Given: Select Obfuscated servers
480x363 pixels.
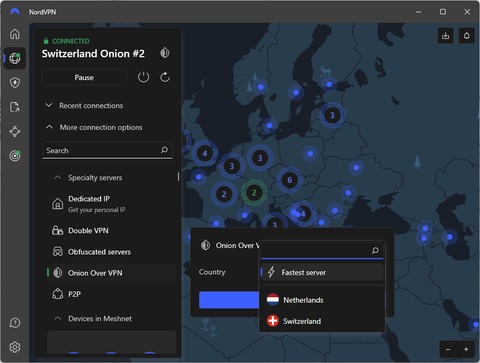Looking at the screenshot, I should pos(111,252).
